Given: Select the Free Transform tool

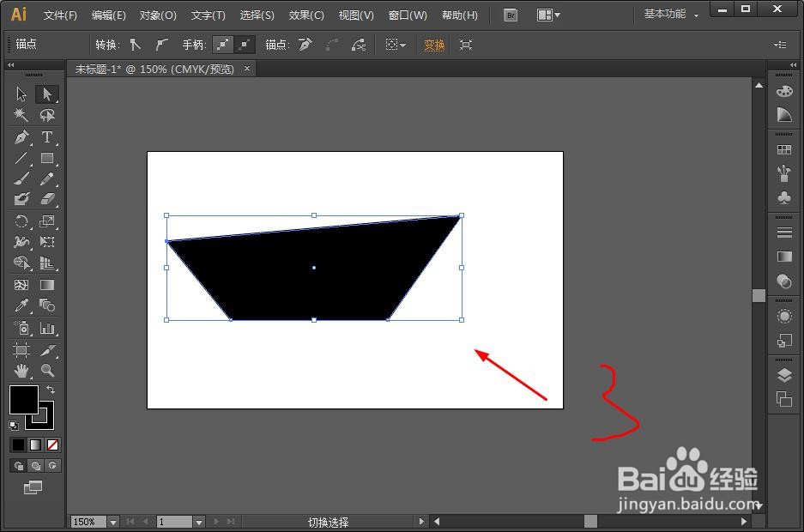Looking at the screenshot, I should (46, 242).
